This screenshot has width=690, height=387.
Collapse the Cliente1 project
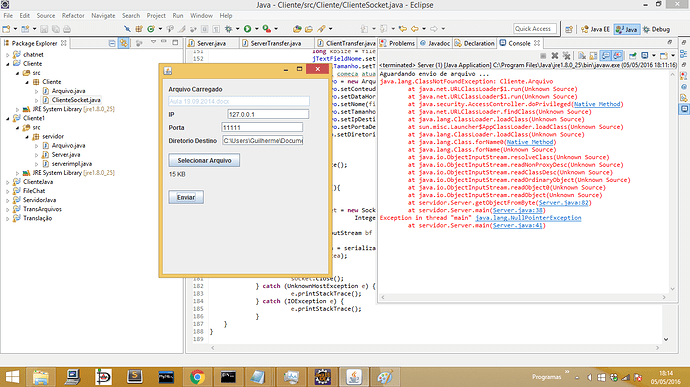pos(7,118)
